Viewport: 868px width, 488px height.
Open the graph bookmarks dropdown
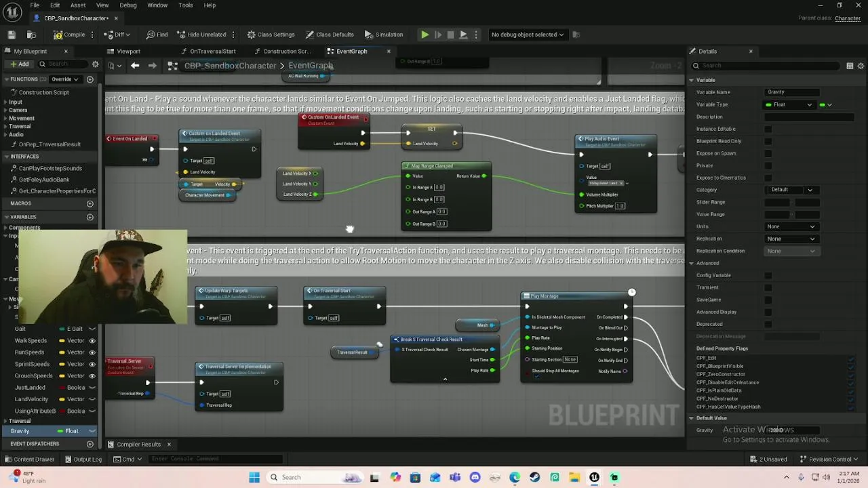(x=113, y=66)
